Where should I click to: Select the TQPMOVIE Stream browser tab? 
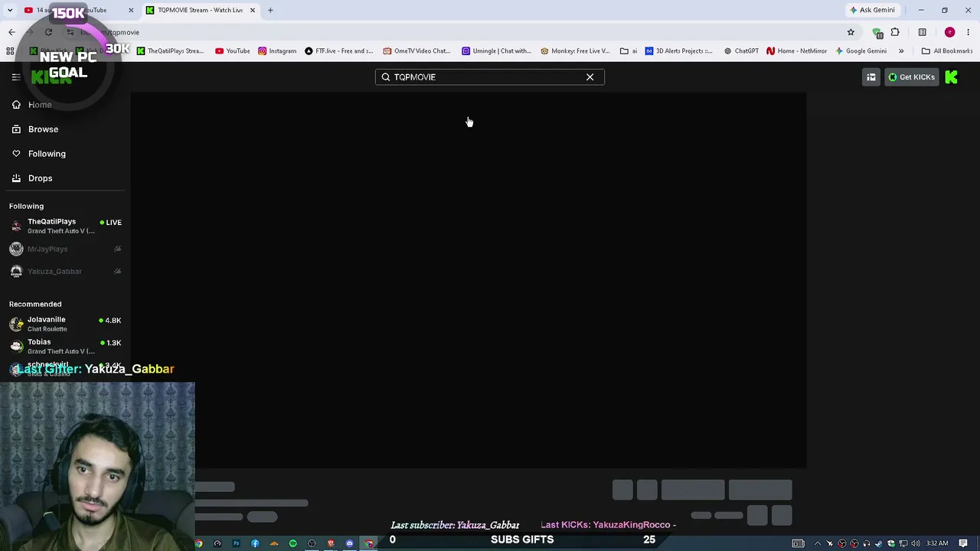pyautogui.click(x=200, y=10)
